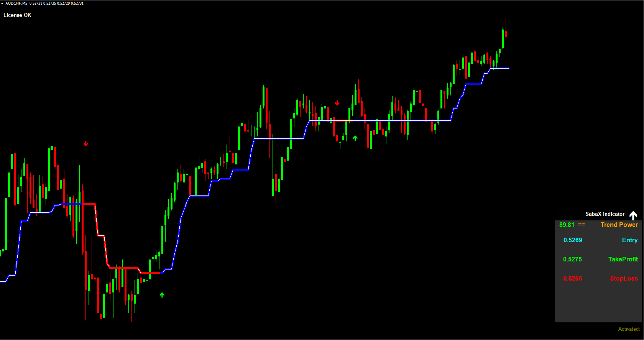Click the SabaX Indicator title label
Image resolution: width=644 pixels, height=340 pixels.
tap(605, 214)
